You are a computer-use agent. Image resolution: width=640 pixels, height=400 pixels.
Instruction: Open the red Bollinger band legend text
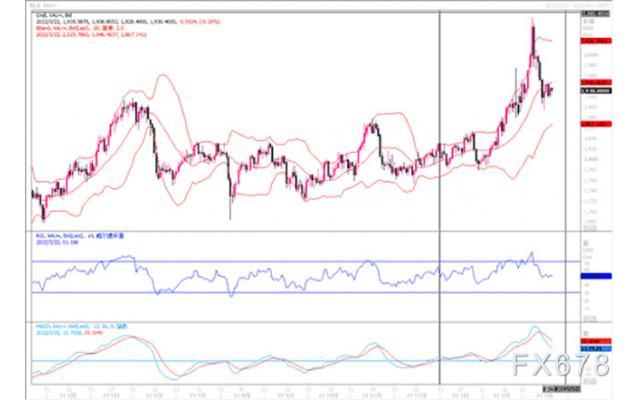[80, 28]
